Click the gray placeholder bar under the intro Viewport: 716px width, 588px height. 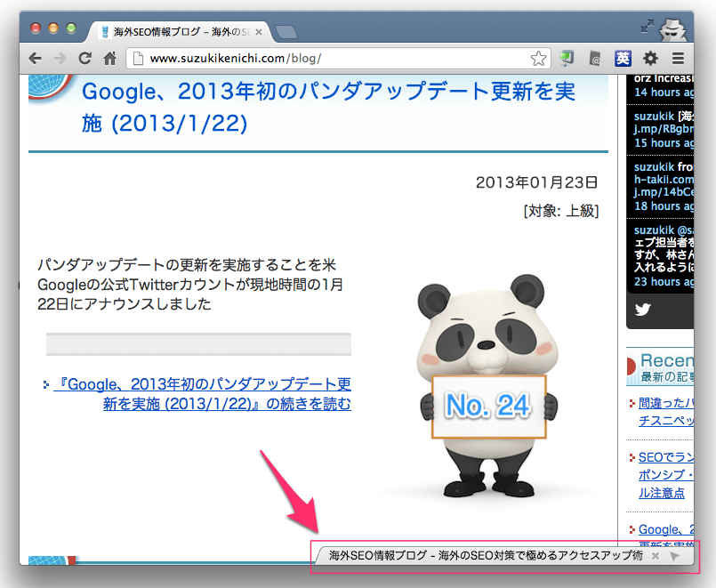click(x=198, y=344)
